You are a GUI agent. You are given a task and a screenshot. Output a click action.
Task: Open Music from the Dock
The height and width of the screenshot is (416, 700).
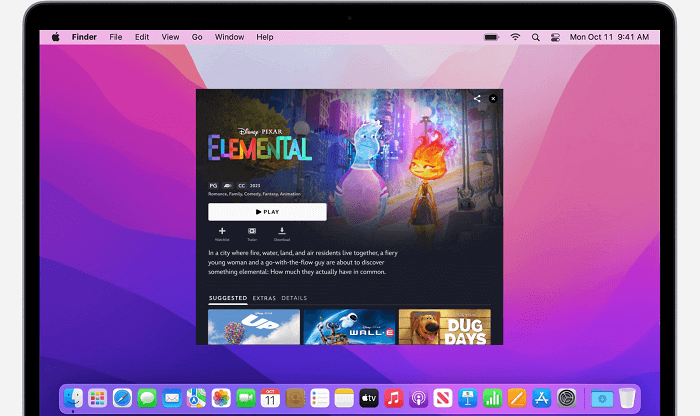[x=394, y=398]
